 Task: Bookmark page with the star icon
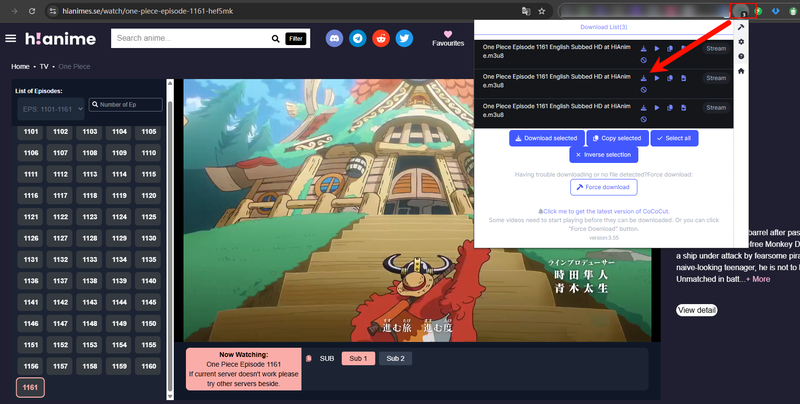click(542, 11)
